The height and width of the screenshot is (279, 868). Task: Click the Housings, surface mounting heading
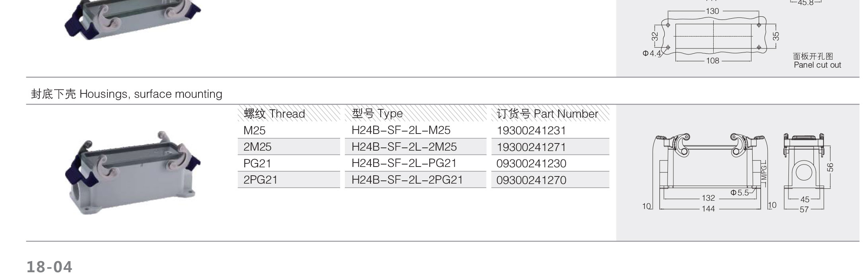point(127,94)
